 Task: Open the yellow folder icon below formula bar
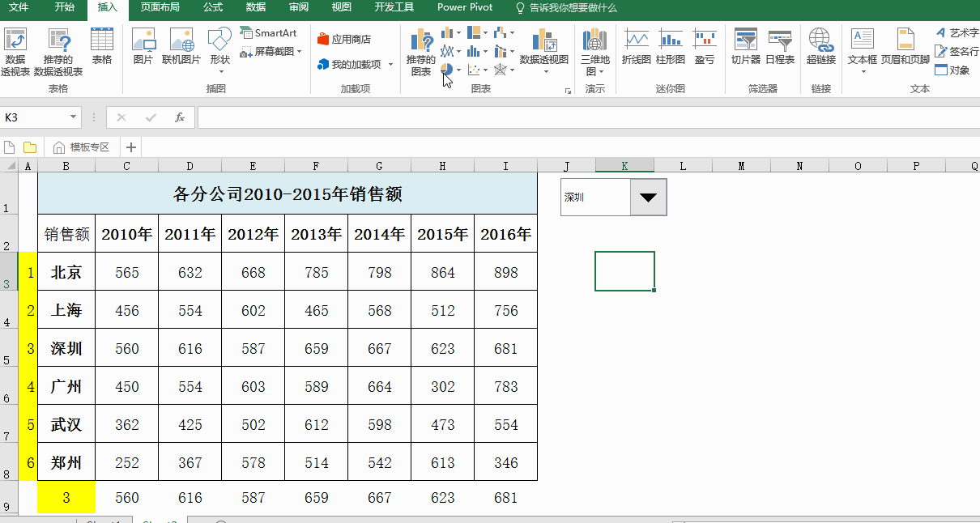pos(30,147)
